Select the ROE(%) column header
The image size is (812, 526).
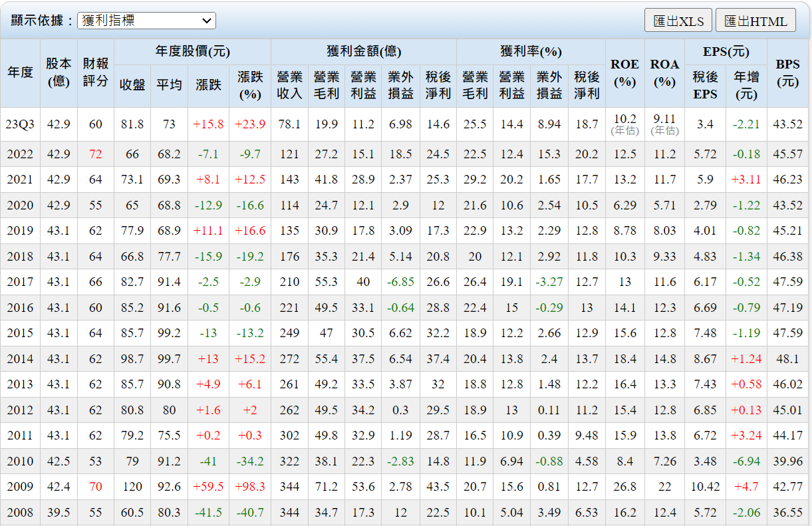coord(624,72)
